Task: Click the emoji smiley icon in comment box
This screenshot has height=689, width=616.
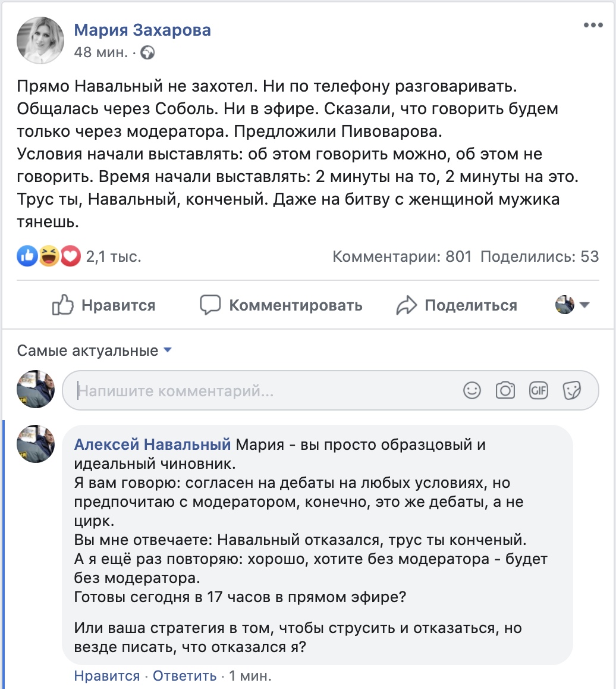Action: [x=472, y=390]
